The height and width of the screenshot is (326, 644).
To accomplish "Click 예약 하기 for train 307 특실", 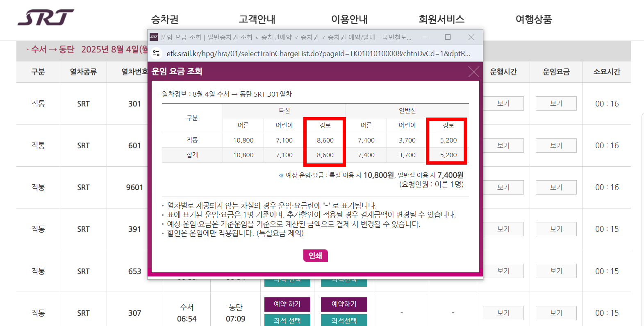I will pyautogui.click(x=287, y=304).
